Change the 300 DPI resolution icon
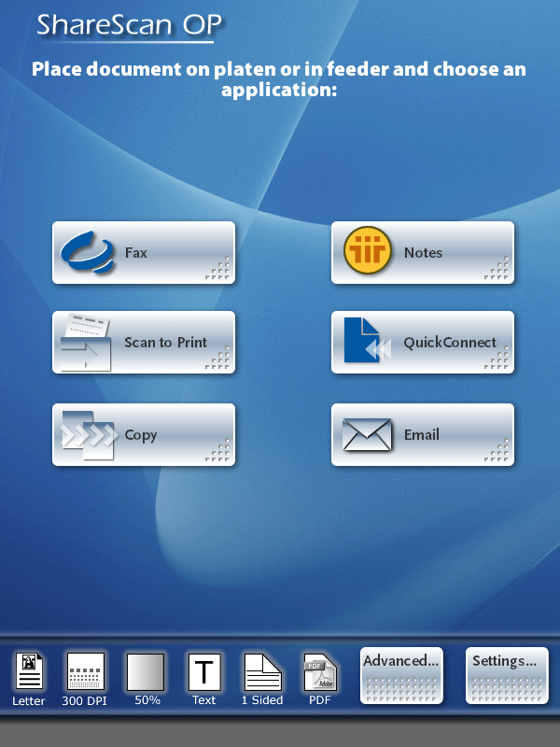Viewport: 560px width, 747px height. pos(86,671)
